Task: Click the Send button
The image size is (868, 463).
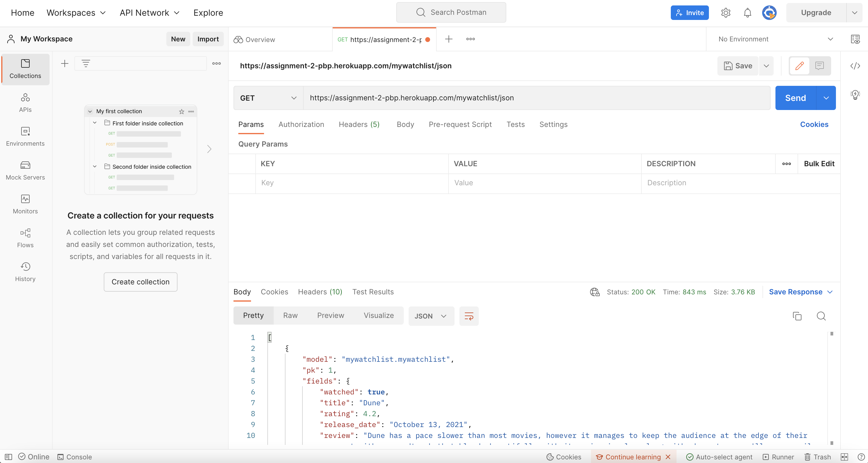Action: point(795,98)
